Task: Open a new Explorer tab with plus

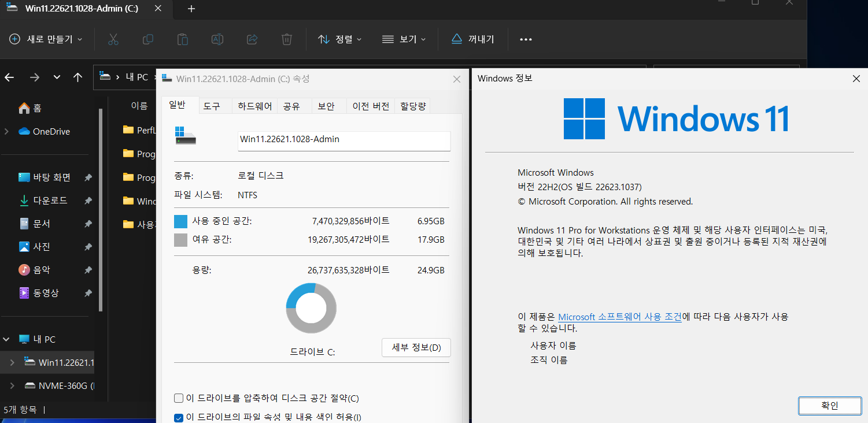Action: (191, 9)
